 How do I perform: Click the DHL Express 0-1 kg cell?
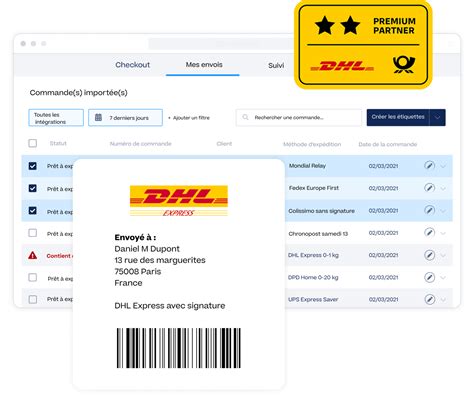point(313,255)
